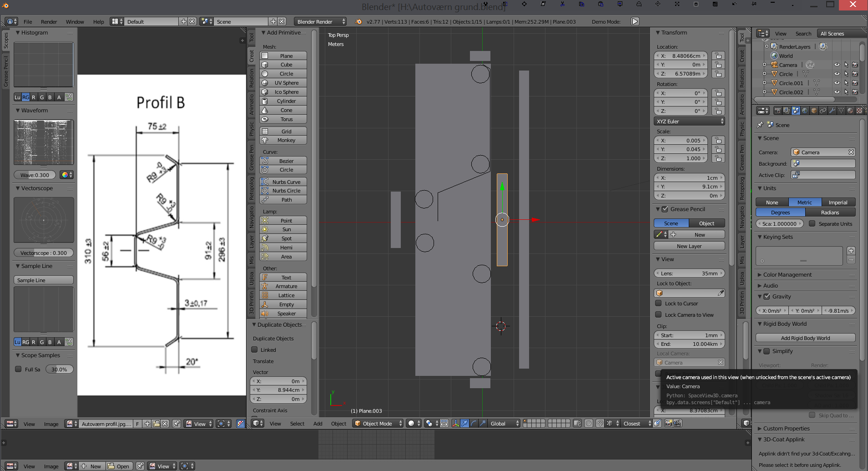The image size is (868, 471).
Task: Click the Location X 8.48066cm field
Action: tap(681, 56)
